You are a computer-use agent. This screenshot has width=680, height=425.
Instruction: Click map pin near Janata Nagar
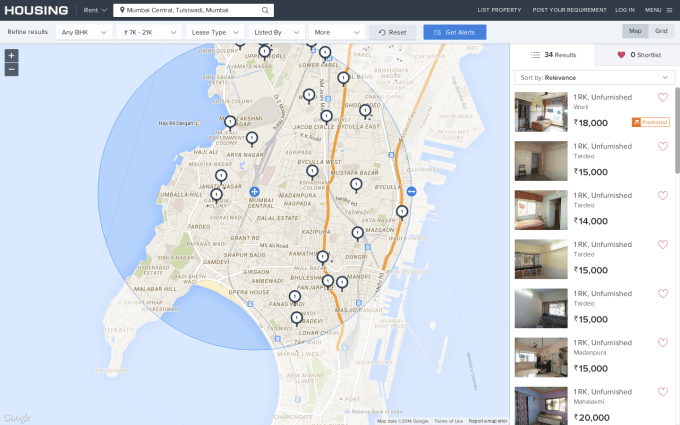(x=221, y=176)
